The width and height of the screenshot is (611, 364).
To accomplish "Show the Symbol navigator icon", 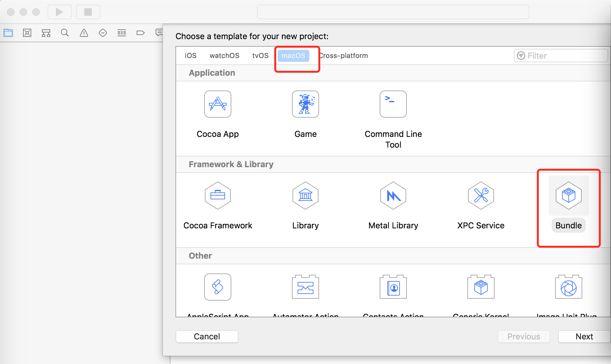I will [x=46, y=33].
